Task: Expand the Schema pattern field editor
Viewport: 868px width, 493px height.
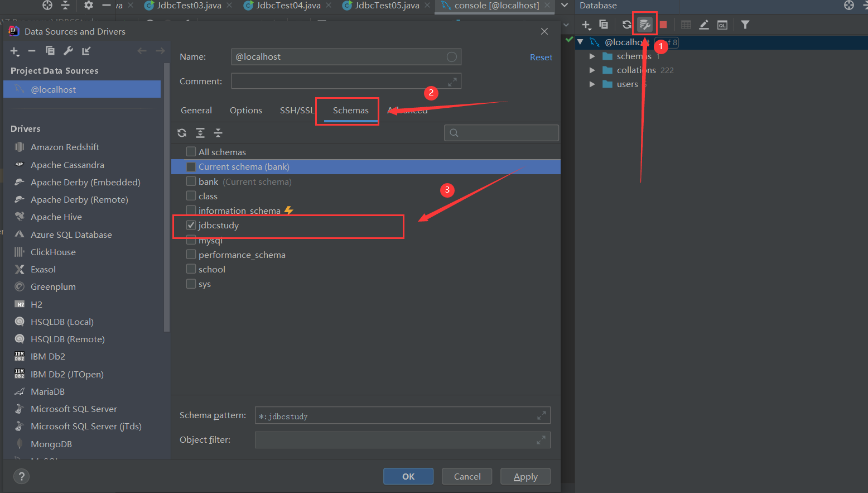Action: click(x=541, y=415)
